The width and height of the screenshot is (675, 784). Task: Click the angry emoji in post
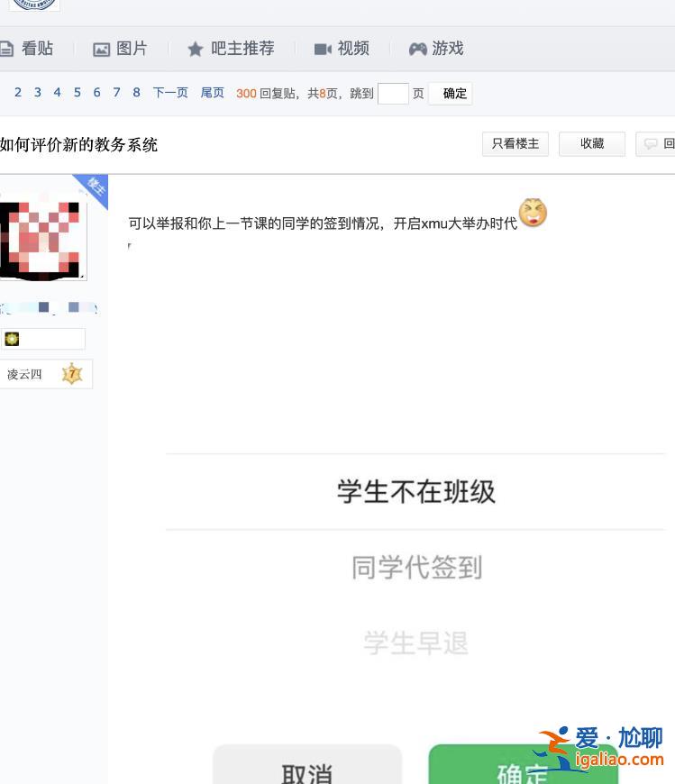[533, 214]
